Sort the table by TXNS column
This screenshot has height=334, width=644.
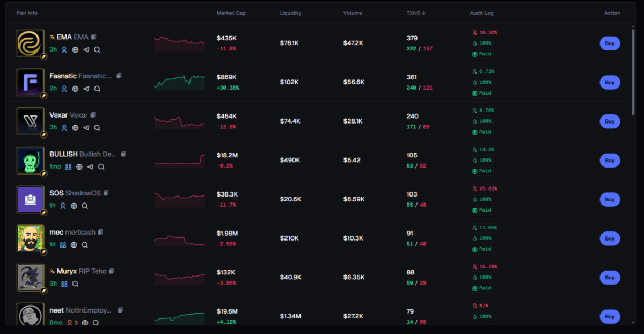point(416,13)
